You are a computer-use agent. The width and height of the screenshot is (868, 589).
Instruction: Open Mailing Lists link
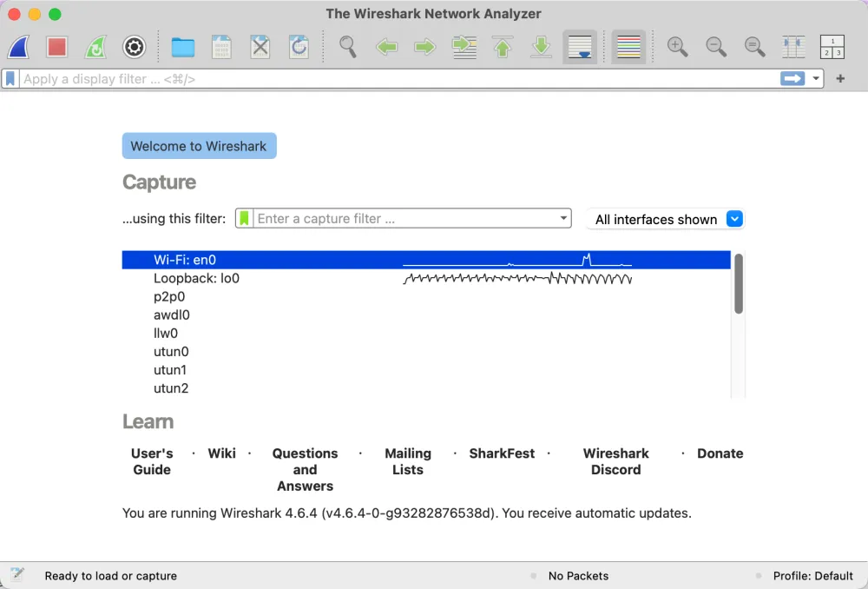(408, 461)
